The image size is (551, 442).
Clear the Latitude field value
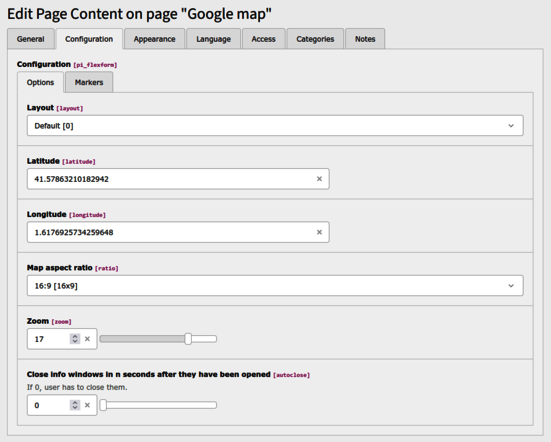319,179
